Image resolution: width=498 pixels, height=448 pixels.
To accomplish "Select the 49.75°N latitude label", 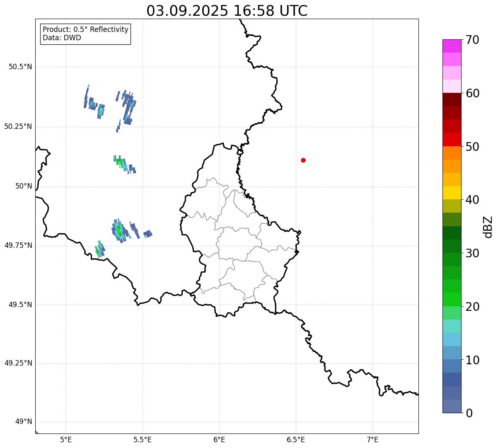I will (x=18, y=245).
